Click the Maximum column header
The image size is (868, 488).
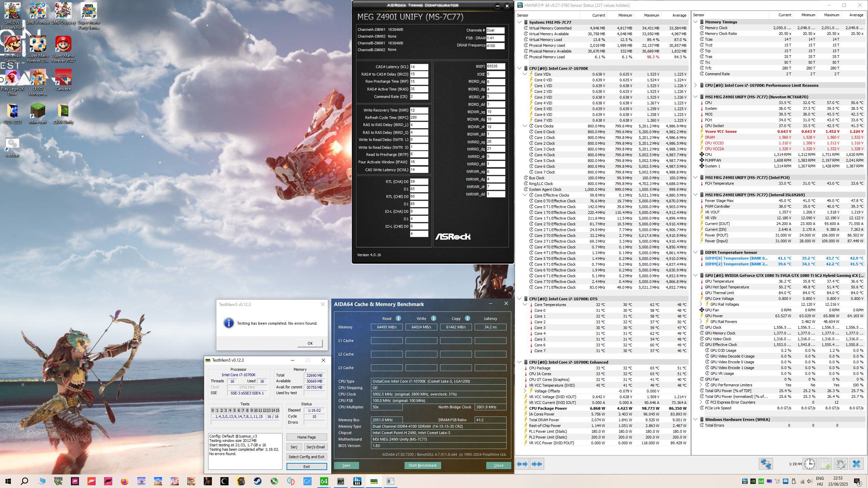pos(651,15)
